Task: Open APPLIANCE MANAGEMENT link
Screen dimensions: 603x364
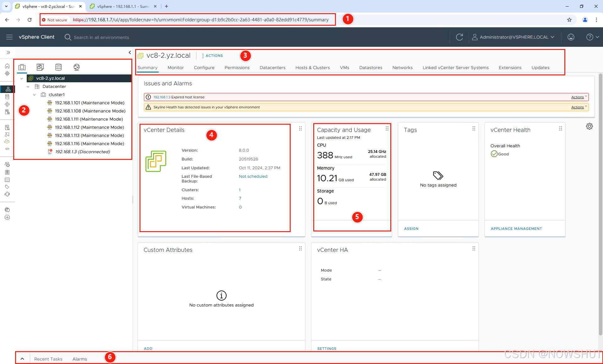Action: (516, 229)
